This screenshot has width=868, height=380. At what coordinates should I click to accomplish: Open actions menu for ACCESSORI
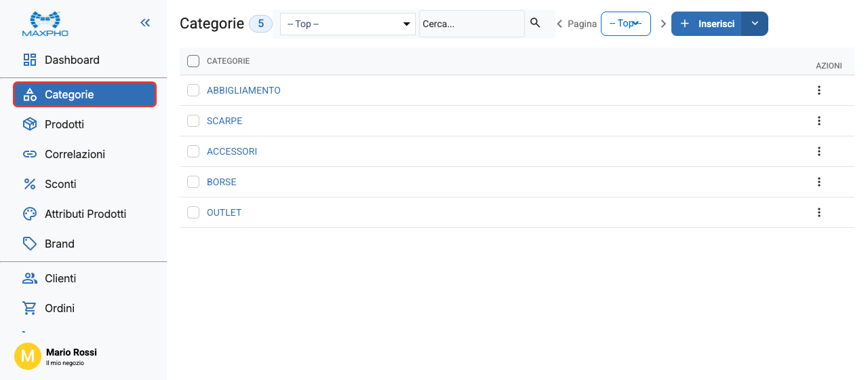pyautogui.click(x=819, y=151)
